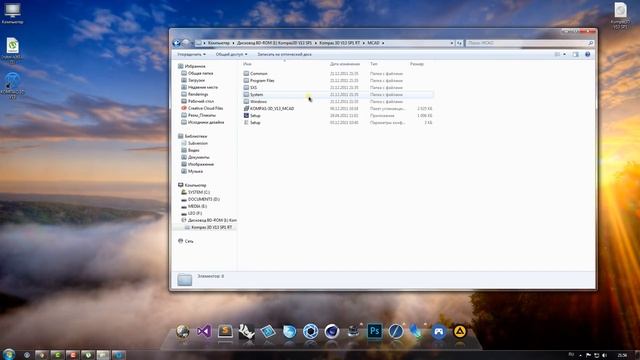Select the KOMPAS-3D V13 desktop shortcut

12,85
